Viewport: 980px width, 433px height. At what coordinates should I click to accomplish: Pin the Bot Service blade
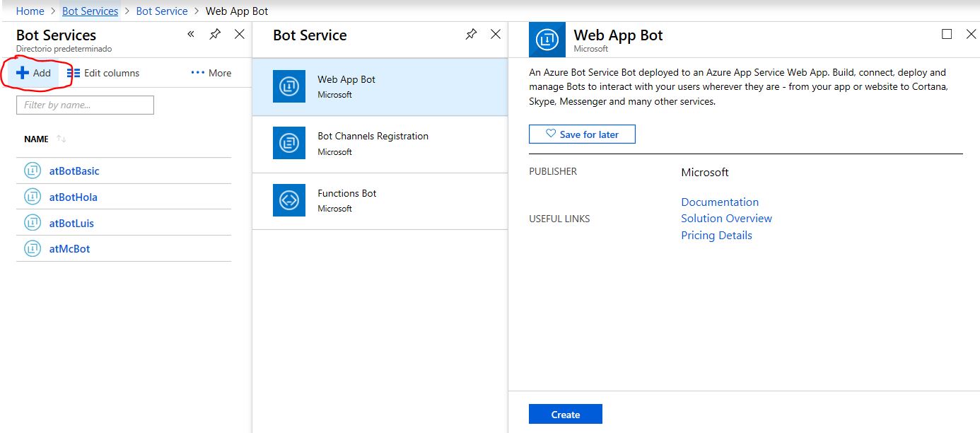coord(471,34)
